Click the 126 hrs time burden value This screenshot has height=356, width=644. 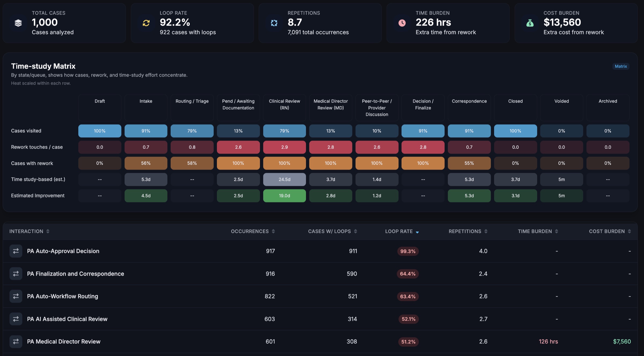(x=548, y=342)
